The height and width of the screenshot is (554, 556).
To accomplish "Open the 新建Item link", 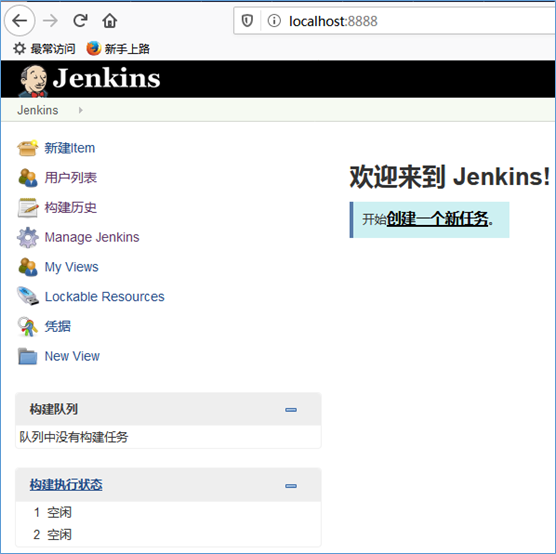I will (70, 148).
